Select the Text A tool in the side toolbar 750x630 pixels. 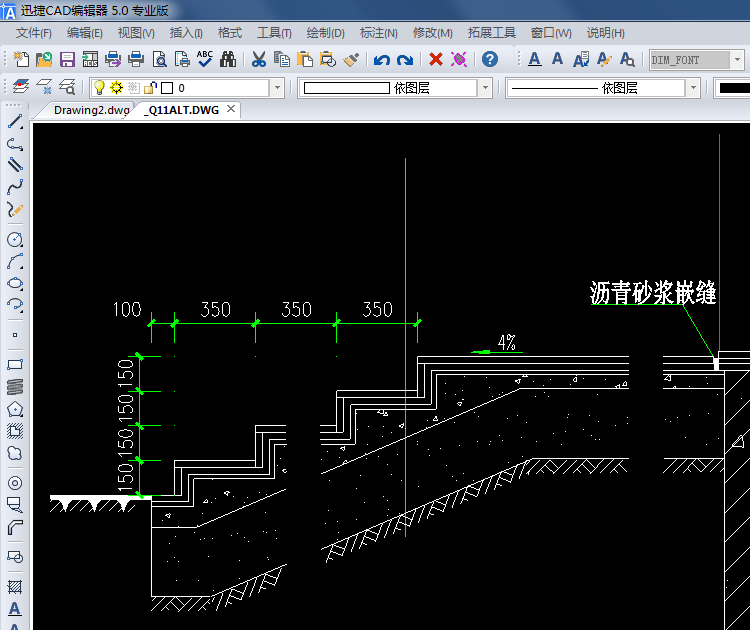15,608
